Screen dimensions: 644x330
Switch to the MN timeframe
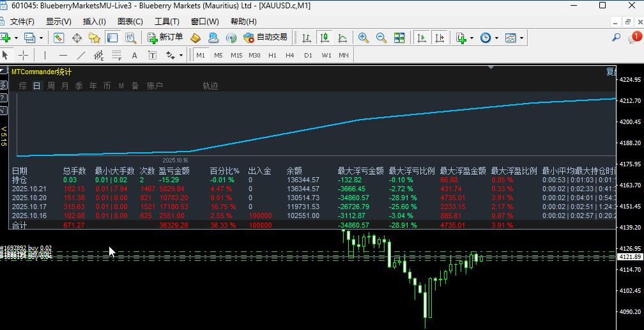coord(344,55)
